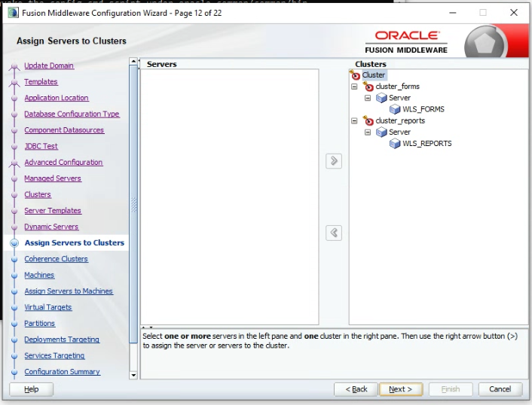Open the Partitions step
Screen dimensions: 532x405
(39, 323)
